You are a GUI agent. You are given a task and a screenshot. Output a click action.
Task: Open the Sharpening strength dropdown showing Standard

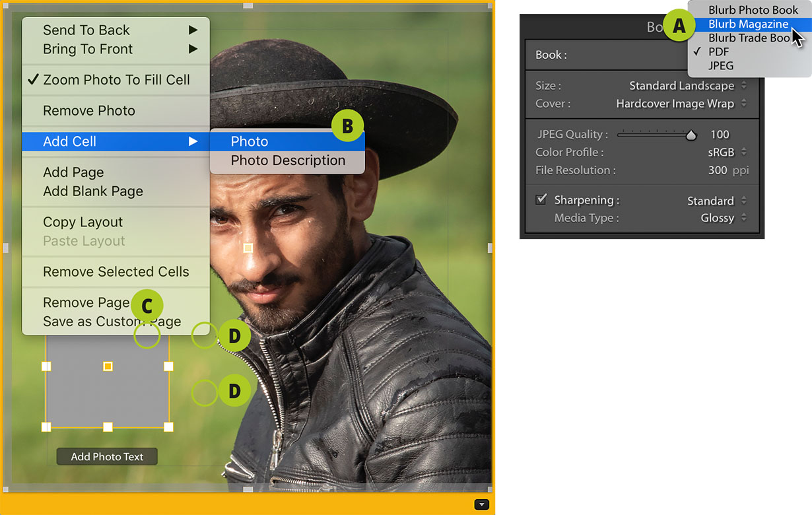[x=717, y=201]
